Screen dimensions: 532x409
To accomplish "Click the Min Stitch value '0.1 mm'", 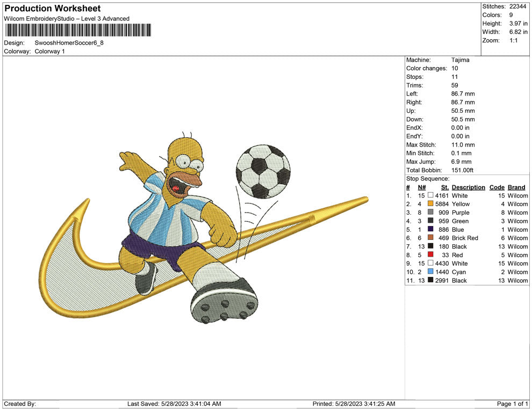I will click(462, 153).
